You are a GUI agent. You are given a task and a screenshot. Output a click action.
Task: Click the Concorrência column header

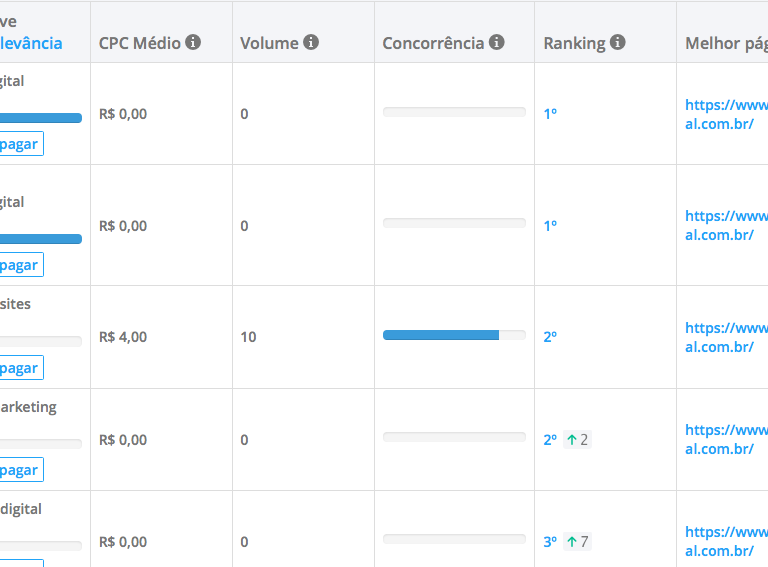pos(433,43)
